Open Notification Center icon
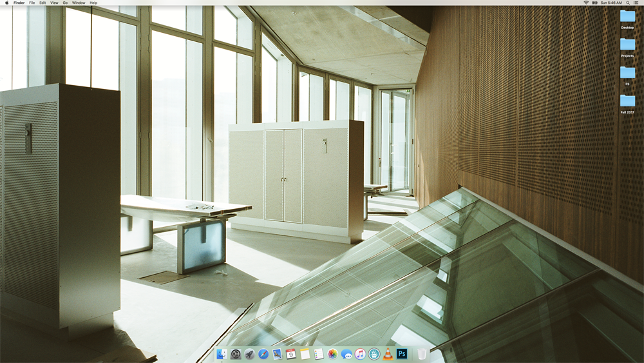Screen dimensions: 644x363 coord(636,3)
